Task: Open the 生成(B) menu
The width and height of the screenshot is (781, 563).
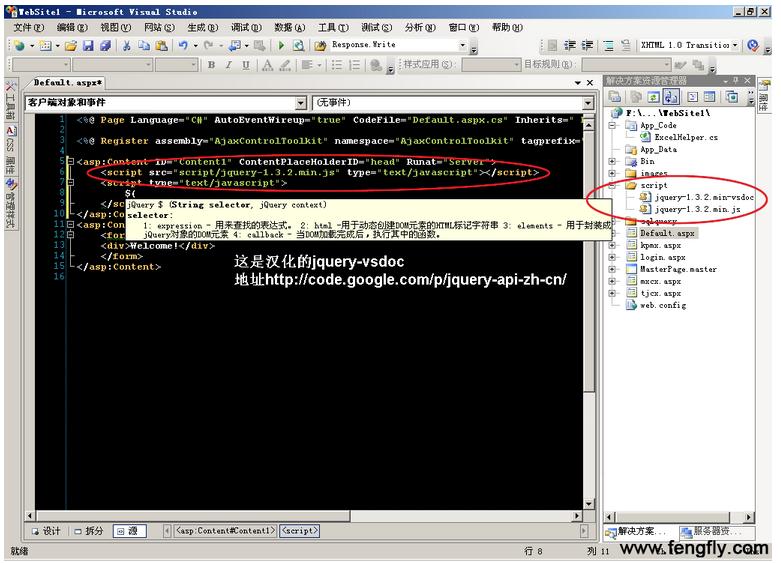Action: tap(203, 27)
